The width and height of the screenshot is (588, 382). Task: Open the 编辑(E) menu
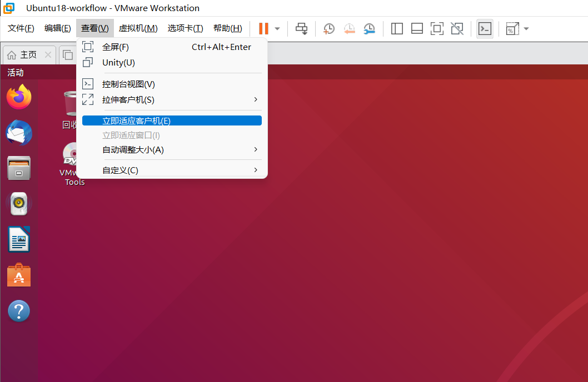pyautogui.click(x=57, y=28)
